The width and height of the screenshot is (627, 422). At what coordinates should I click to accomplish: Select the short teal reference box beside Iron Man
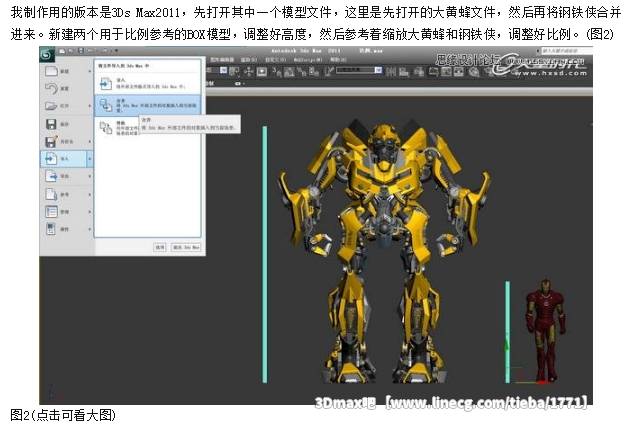coord(507,332)
